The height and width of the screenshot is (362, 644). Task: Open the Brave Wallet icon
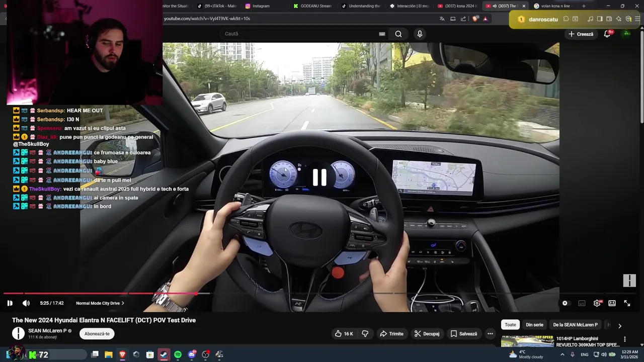click(x=609, y=19)
